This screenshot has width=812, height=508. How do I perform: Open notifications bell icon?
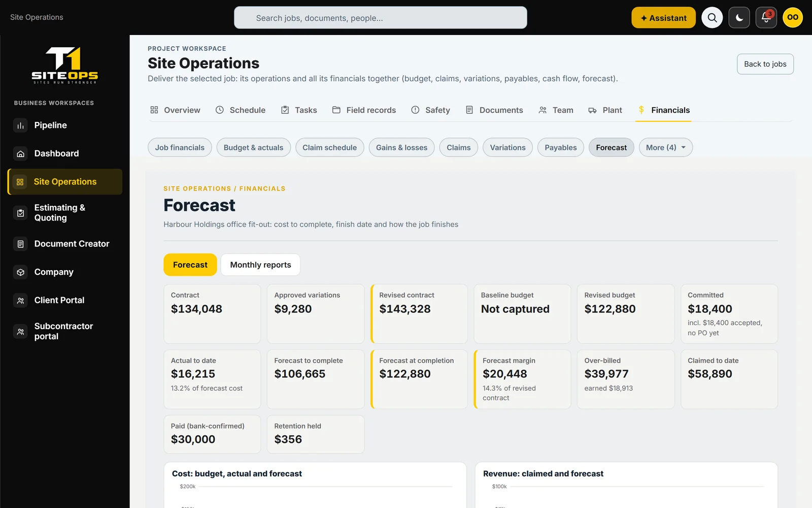click(766, 18)
